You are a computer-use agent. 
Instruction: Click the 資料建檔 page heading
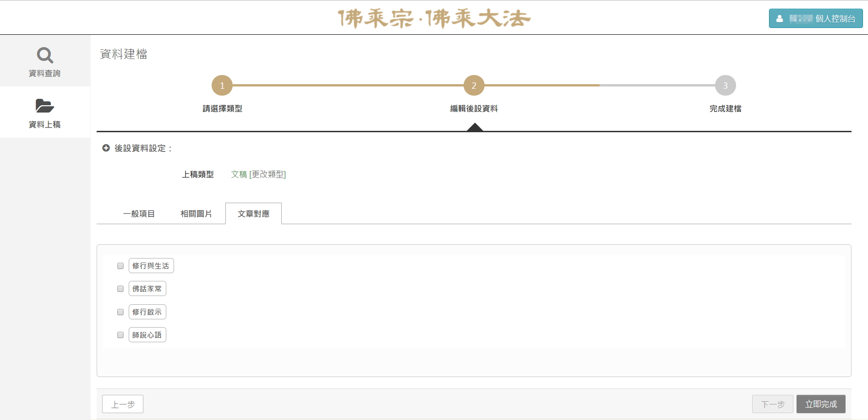click(124, 54)
